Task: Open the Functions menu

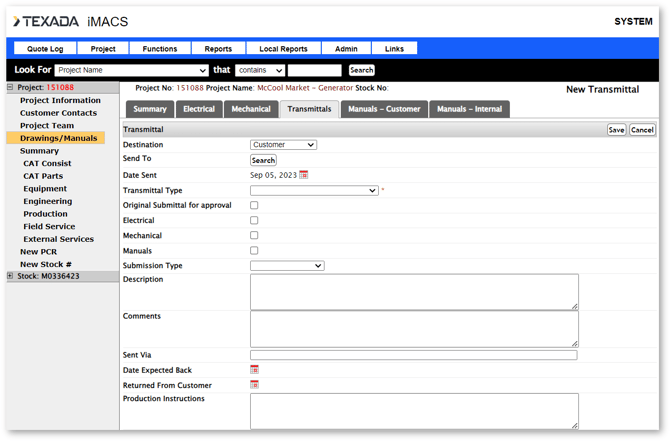Action: click(160, 49)
